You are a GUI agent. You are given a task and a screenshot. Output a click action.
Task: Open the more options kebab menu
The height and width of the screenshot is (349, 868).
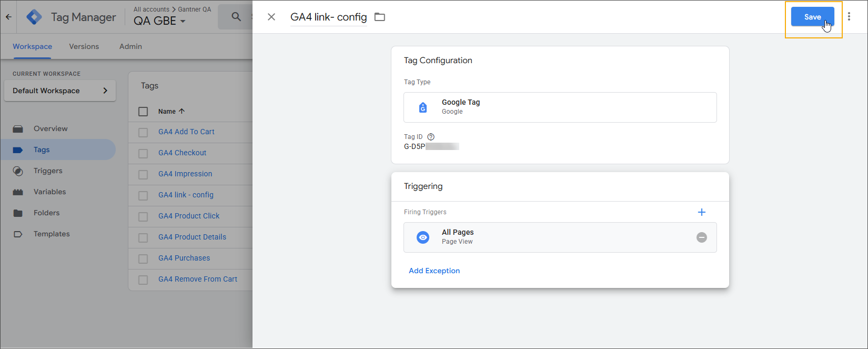tap(849, 17)
